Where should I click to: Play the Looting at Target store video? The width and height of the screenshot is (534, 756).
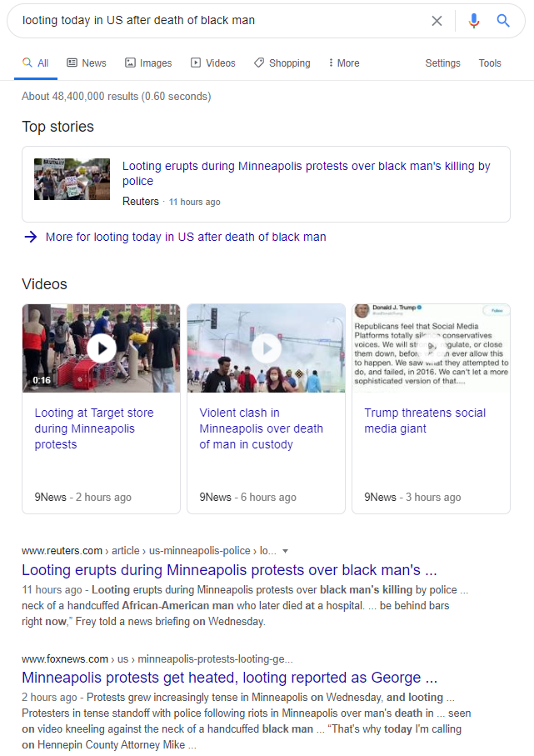pyautogui.click(x=101, y=348)
